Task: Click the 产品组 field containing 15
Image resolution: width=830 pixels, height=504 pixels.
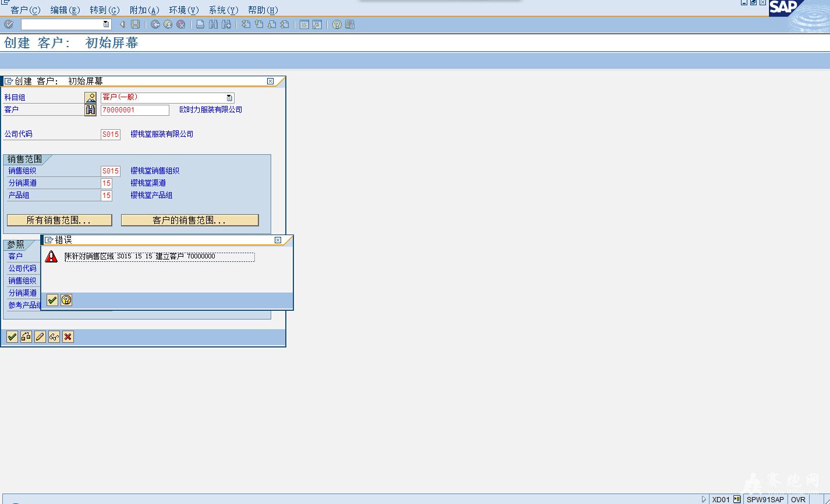Action: (x=107, y=196)
